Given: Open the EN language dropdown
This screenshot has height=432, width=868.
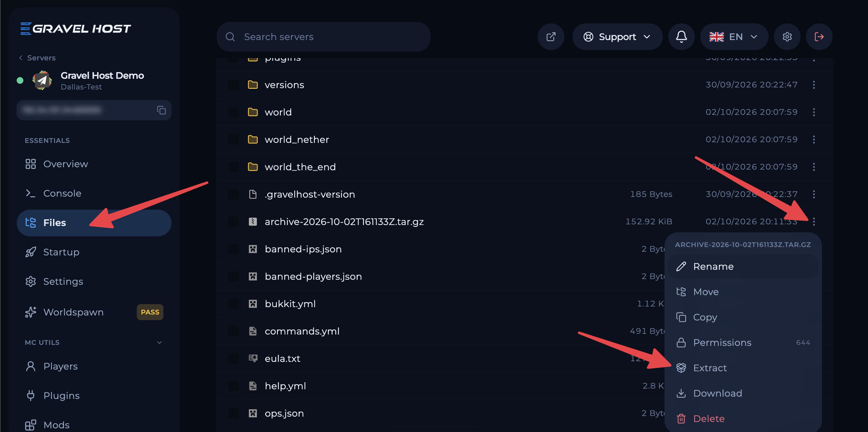Looking at the screenshot, I should click(734, 37).
